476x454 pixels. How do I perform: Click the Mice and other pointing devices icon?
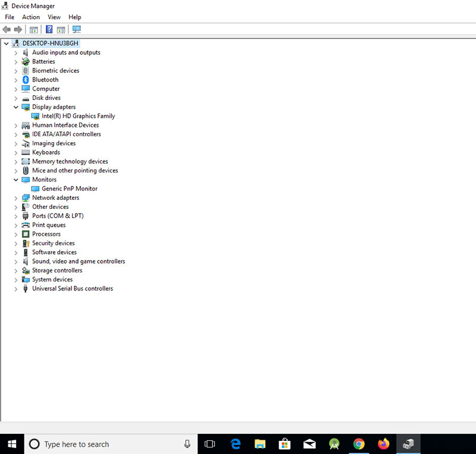pos(26,170)
